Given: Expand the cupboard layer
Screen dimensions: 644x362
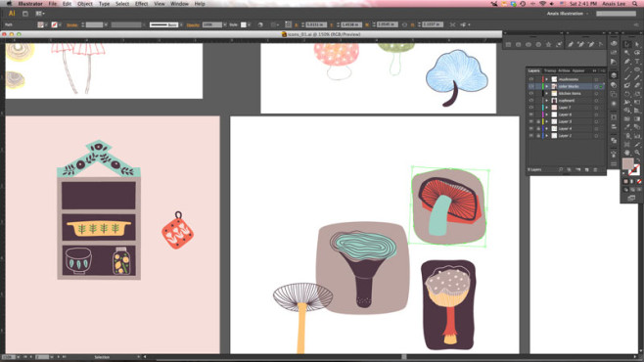Looking at the screenshot, I should 547,100.
